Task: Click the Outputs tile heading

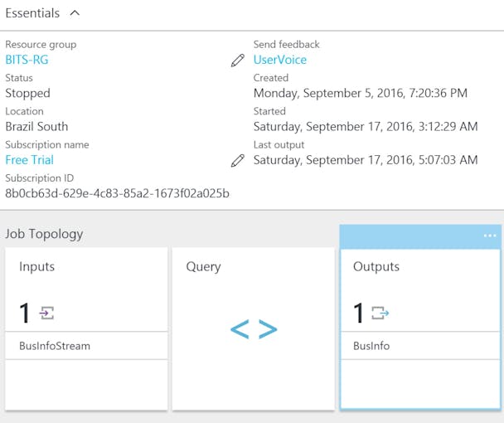Action: point(376,267)
